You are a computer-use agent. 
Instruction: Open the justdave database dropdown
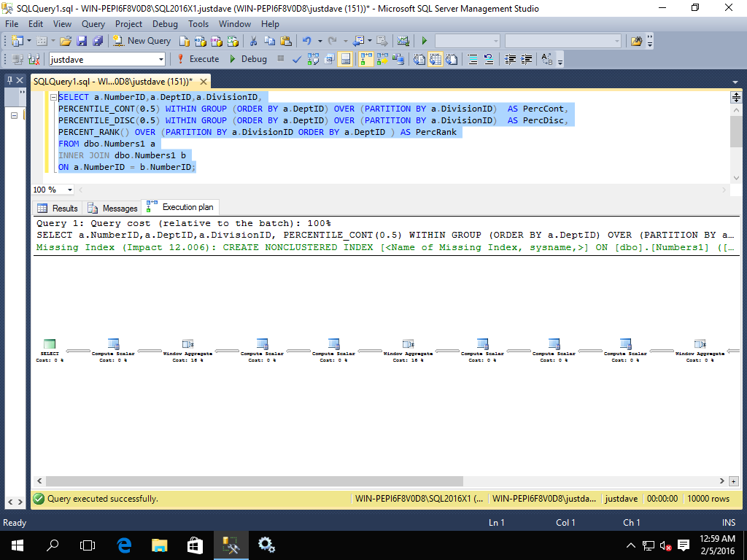(159, 59)
